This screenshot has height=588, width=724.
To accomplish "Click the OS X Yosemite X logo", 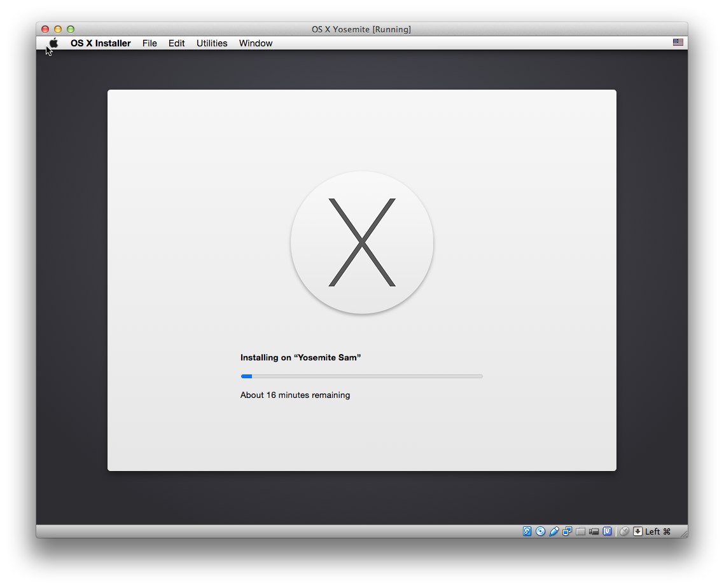I will (362, 243).
